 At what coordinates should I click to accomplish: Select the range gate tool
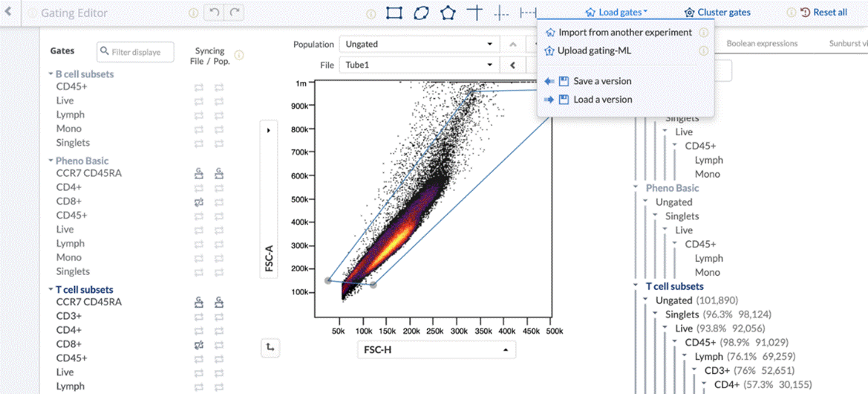click(528, 13)
